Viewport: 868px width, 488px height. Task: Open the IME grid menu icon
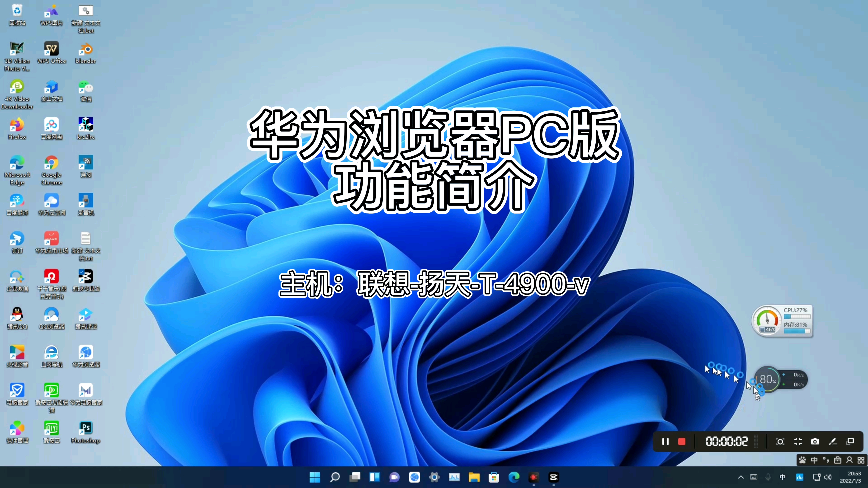coord(861,460)
